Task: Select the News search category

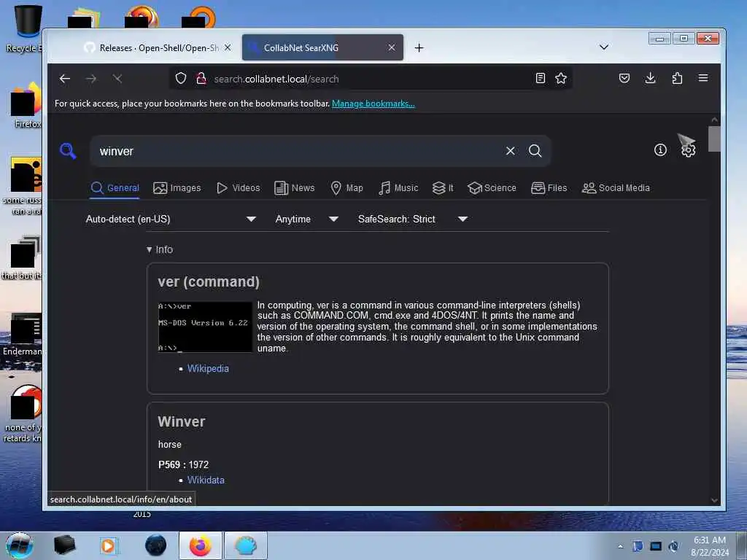Action: 295,188
